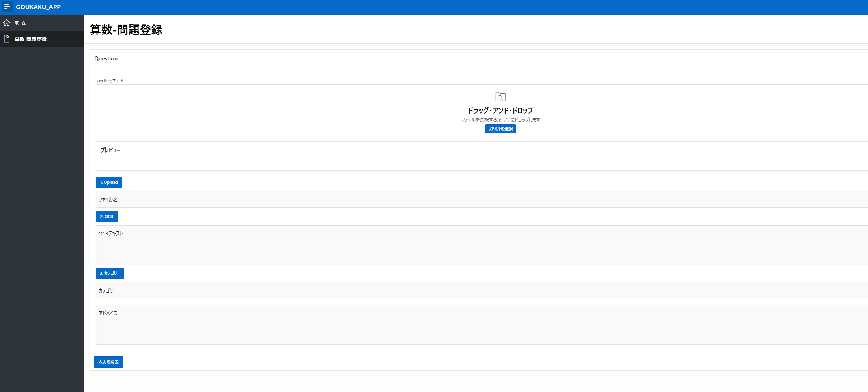This screenshot has height=392, width=868.
Task: Focus the カテゴリ input field
Action: tap(482, 291)
